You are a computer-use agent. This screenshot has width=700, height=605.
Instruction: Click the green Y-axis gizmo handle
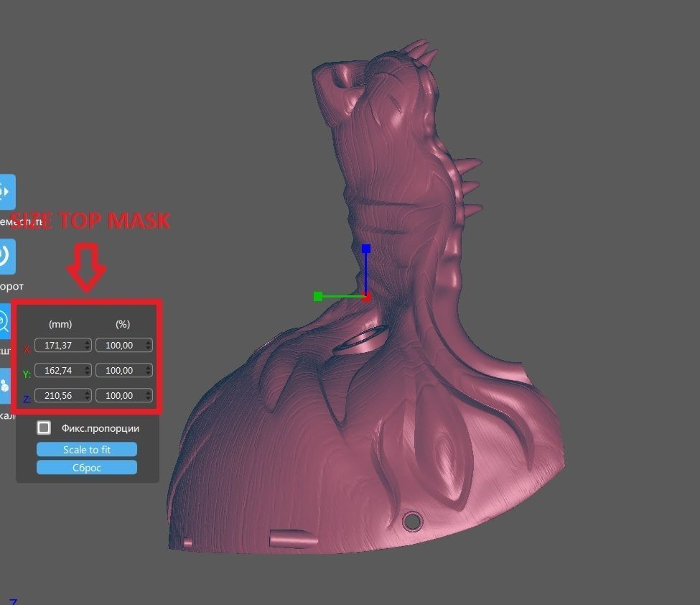click(x=318, y=296)
